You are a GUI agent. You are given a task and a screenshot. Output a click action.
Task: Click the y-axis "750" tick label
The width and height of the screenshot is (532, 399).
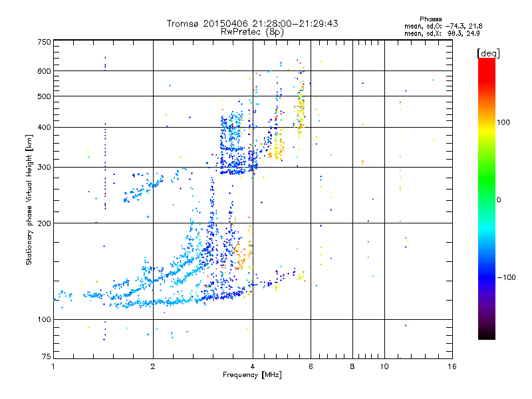(x=44, y=42)
